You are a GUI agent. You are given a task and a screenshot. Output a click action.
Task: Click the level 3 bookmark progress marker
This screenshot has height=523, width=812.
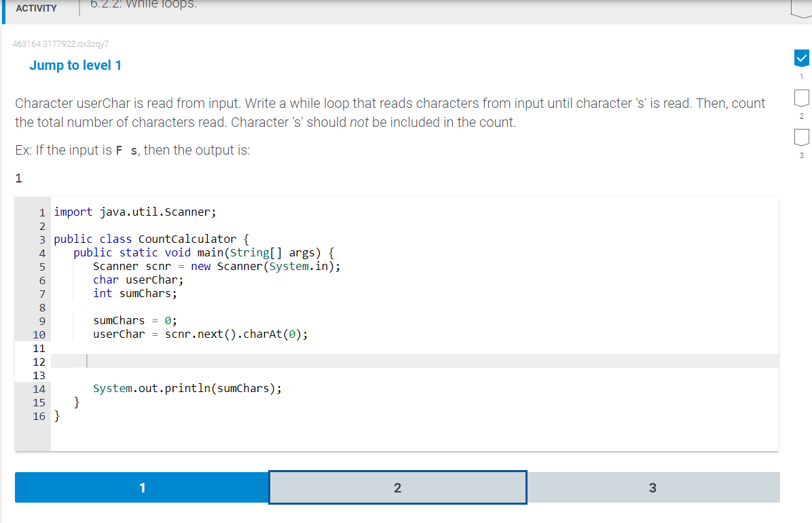point(802,137)
